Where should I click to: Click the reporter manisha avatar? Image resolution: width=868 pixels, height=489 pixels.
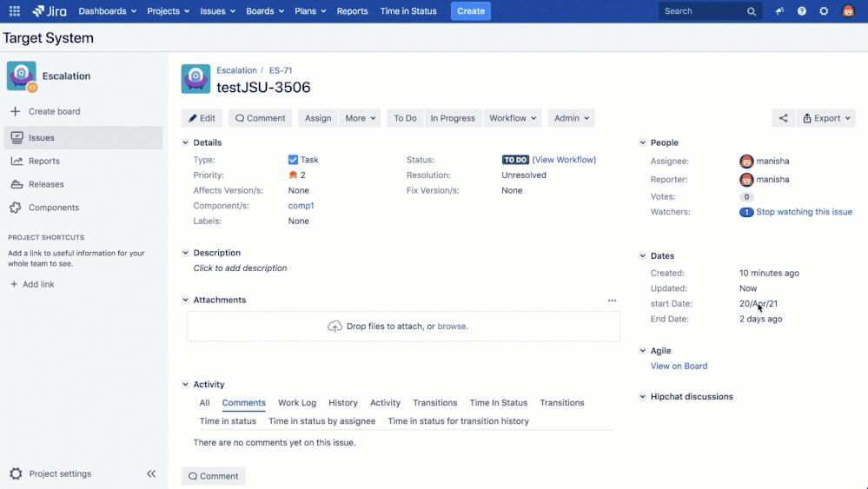tap(746, 179)
